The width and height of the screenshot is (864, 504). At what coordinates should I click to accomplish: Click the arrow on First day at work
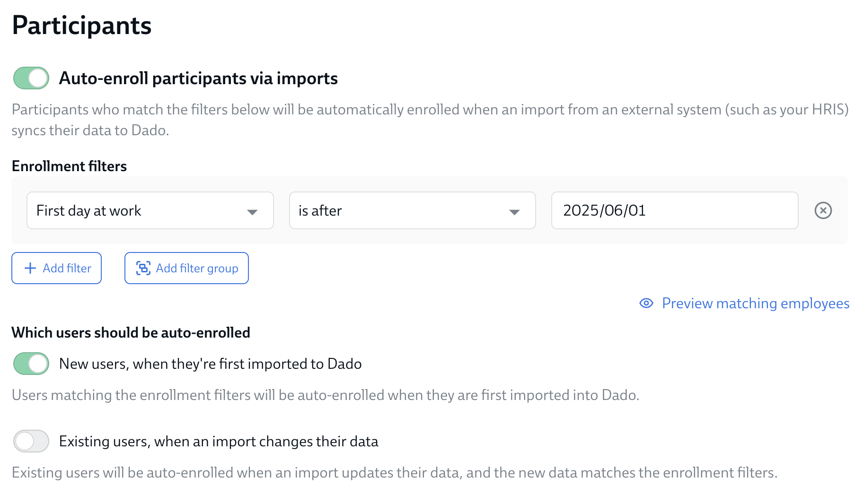pos(252,212)
